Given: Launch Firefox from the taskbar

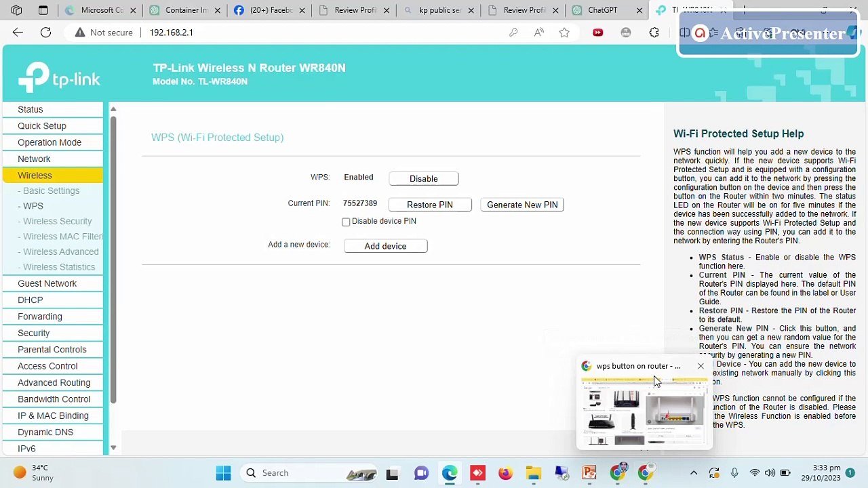Looking at the screenshot, I should 505,473.
